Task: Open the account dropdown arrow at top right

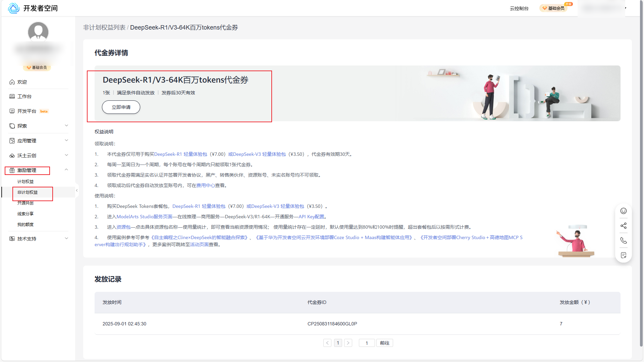Action: [626, 8]
